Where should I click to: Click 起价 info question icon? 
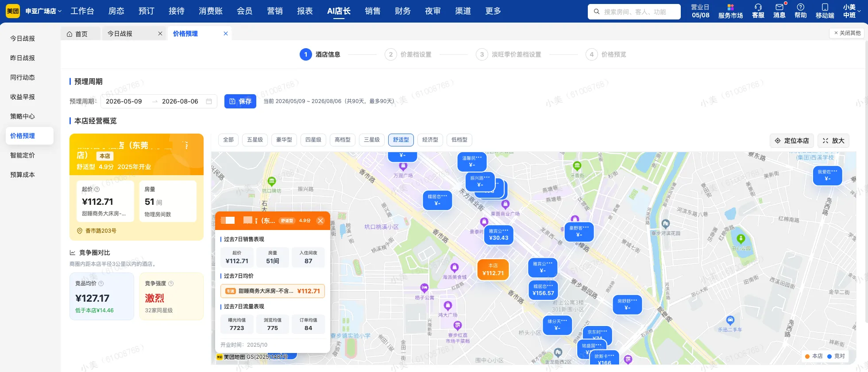pos(97,189)
